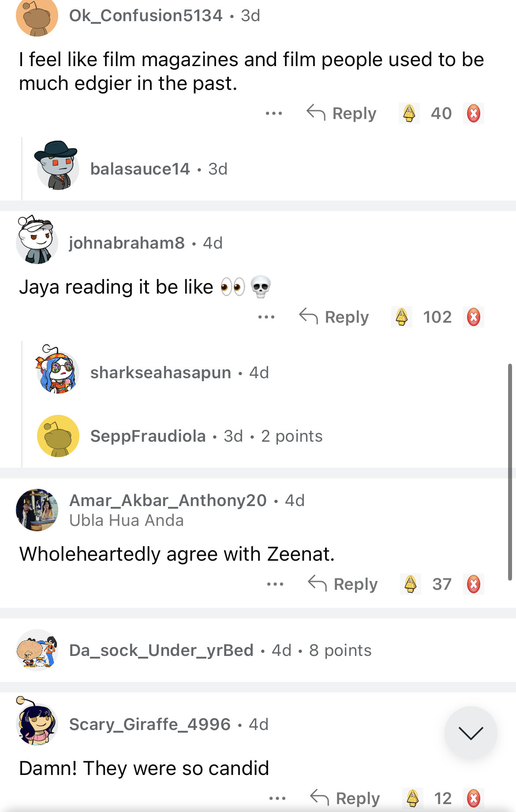
Task: Upvote johnabraham8's Jaya comment
Action: [x=402, y=317]
